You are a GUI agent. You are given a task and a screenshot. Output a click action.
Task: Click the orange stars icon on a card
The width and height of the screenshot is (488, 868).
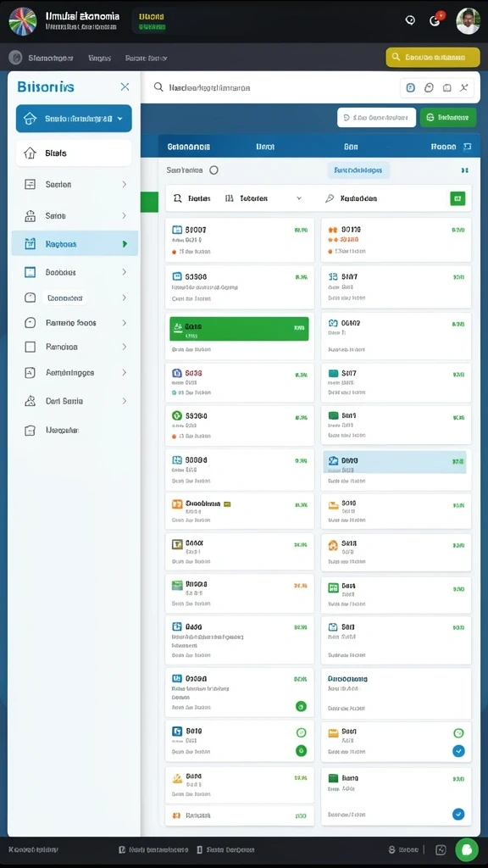pos(333,229)
